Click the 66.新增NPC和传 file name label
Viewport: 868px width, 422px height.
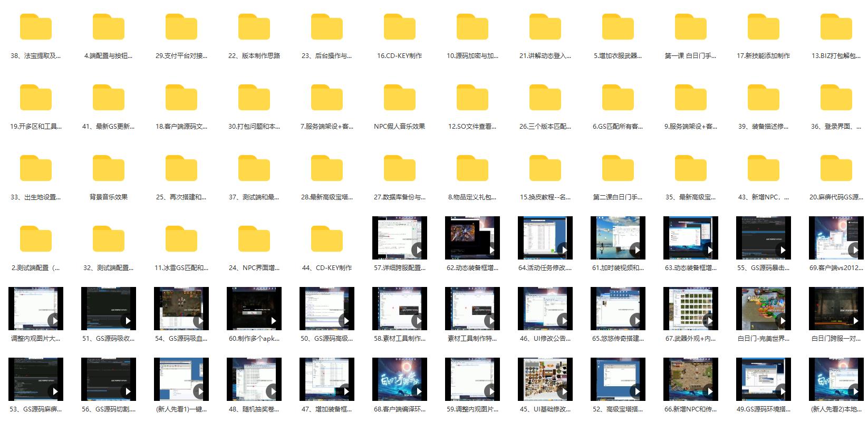(690, 409)
